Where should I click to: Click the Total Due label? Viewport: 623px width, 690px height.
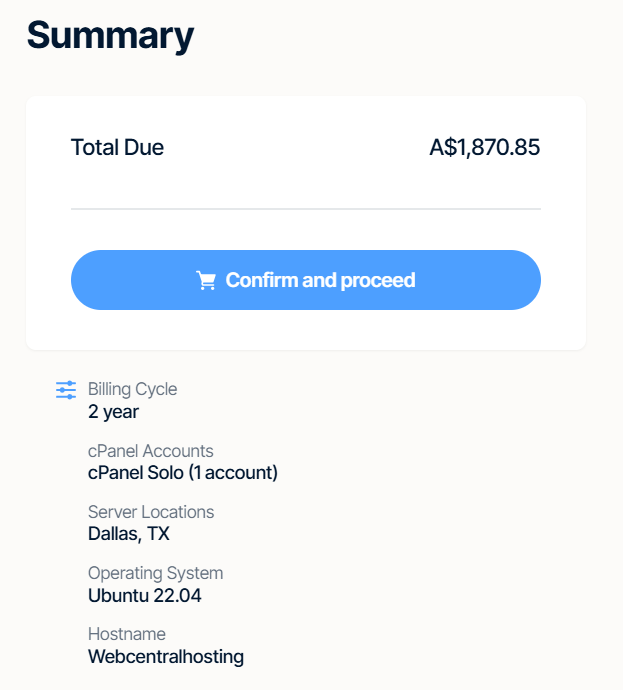(x=117, y=148)
